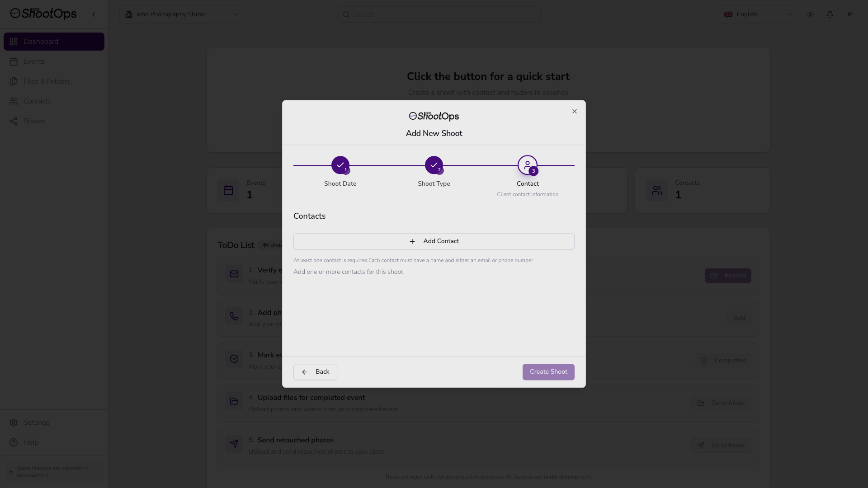Viewport: 868px width, 488px height.
Task: Click the Contact step person icon
Action: tap(527, 165)
